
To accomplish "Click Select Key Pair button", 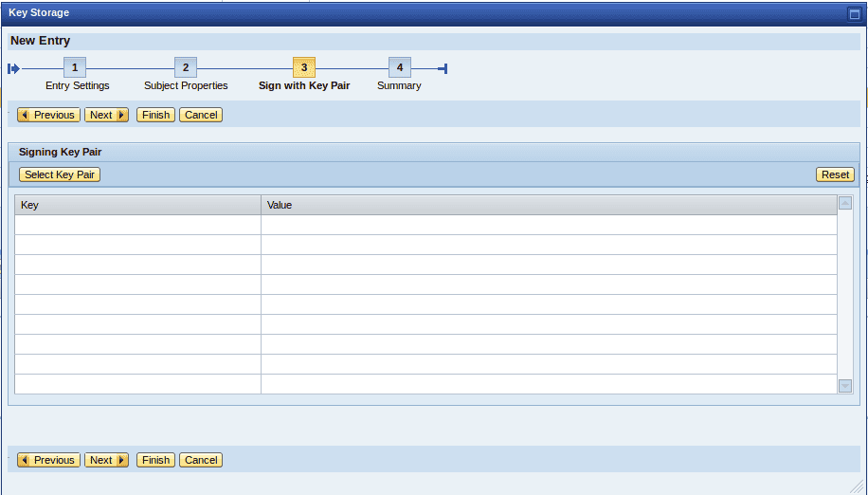I will [x=60, y=174].
